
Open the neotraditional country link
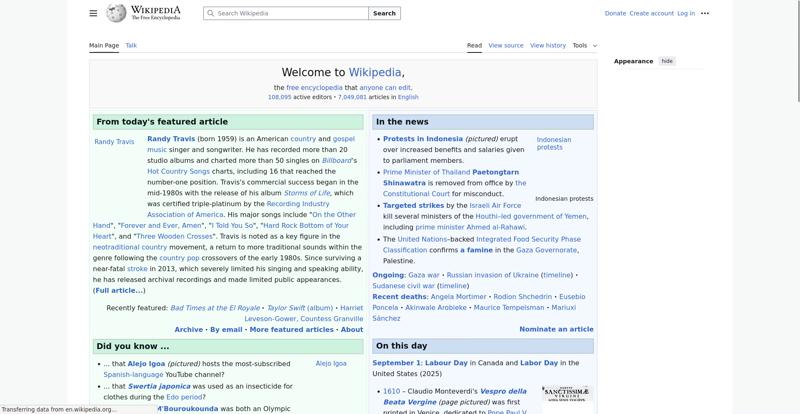[x=130, y=247]
